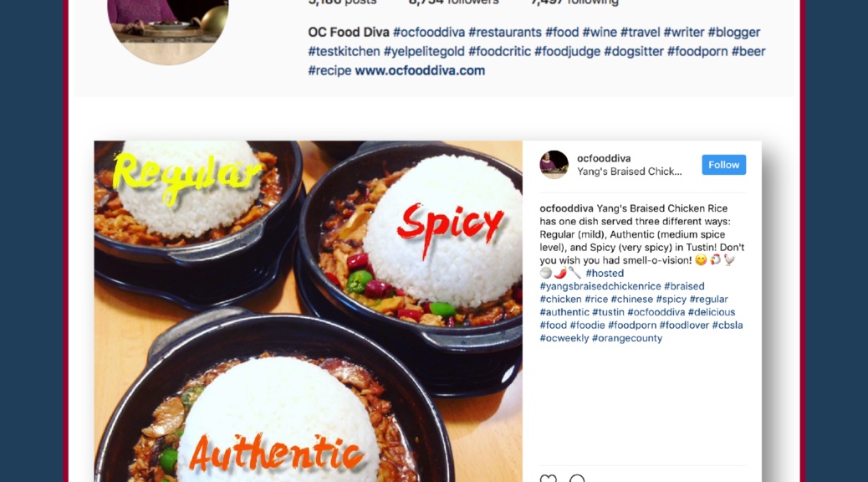Open the #foodporn hashtag in caption
The width and height of the screenshot is (868, 482).
coord(632,325)
